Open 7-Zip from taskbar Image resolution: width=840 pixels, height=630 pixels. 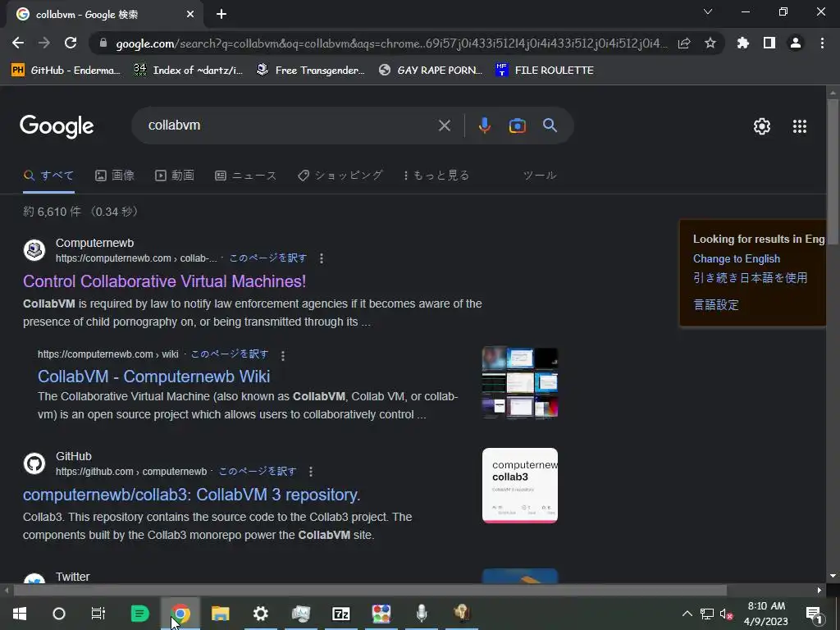pos(341,614)
